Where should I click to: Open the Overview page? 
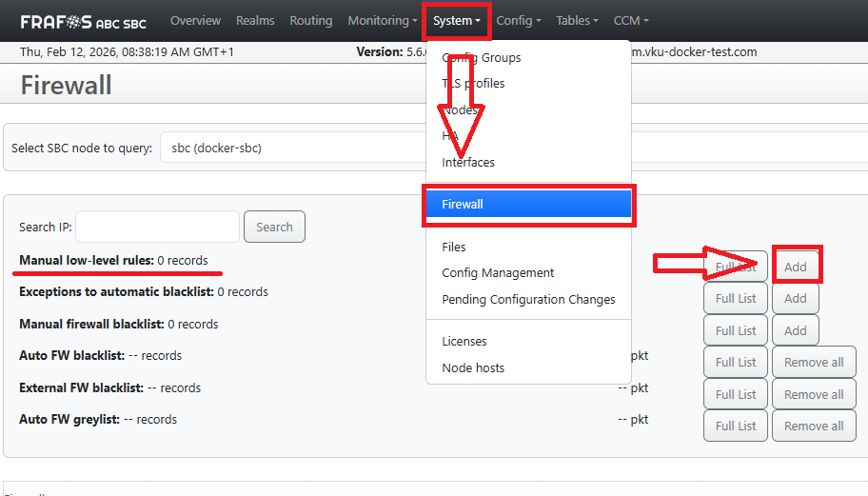(x=195, y=21)
